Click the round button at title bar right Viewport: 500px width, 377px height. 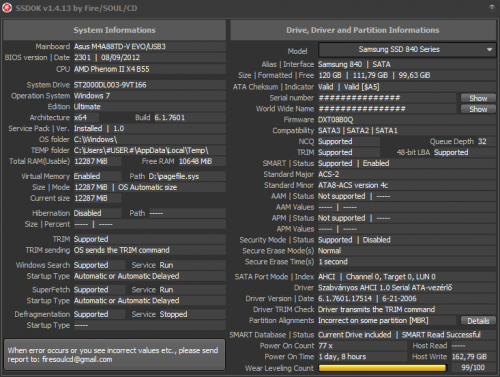[492, 8]
